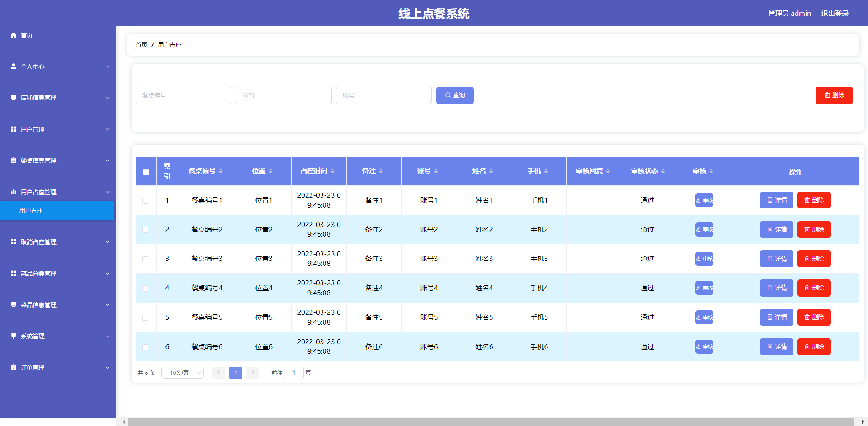Open the 10条/页 page size dropdown
This screenshot has height=426, width=868.
pyautogui.click(x=183, y=373)
